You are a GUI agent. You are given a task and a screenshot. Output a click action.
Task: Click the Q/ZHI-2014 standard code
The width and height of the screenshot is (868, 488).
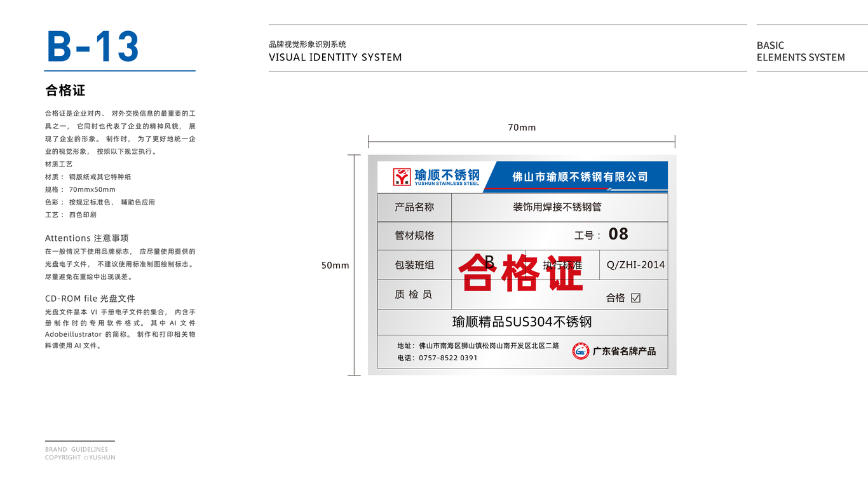tap(635, 265)
